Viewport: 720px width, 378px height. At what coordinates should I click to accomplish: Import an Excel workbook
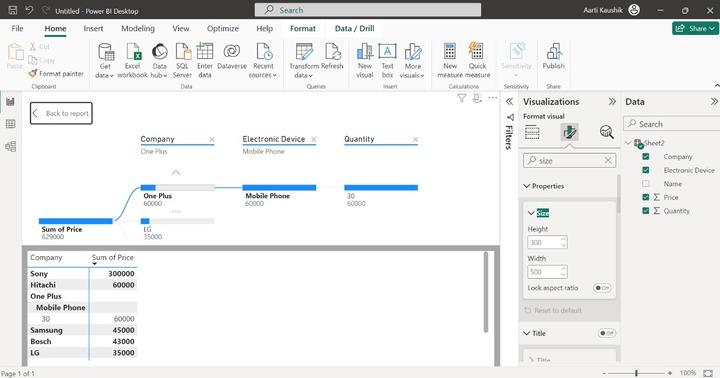coord(132,61)
